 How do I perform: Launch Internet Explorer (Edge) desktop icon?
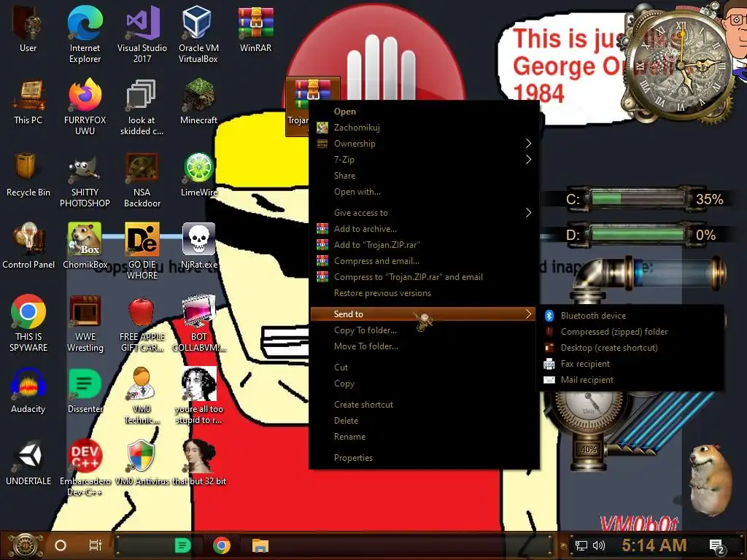click(x=85, y=34)
